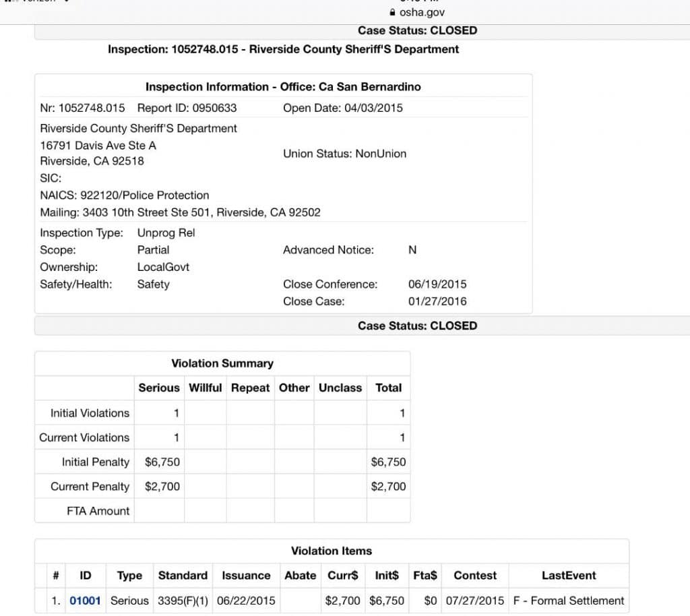Click the Unclass column header

pos(340,388)
